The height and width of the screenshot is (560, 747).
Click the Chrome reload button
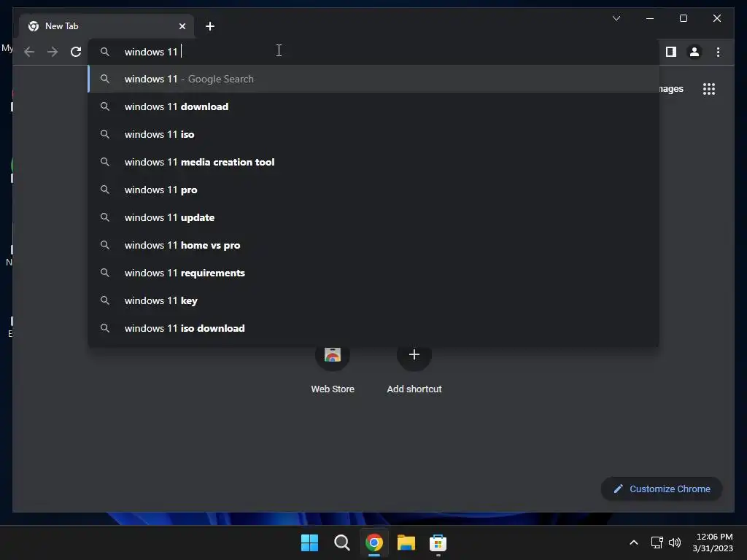[76, 52]
